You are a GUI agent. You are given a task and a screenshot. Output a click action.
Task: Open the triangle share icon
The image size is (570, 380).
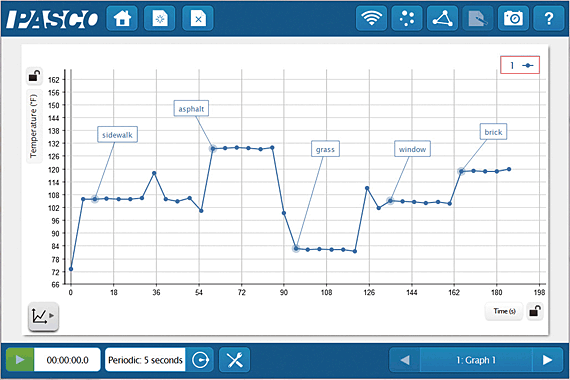pyautogui.click(x=442, y=18)
